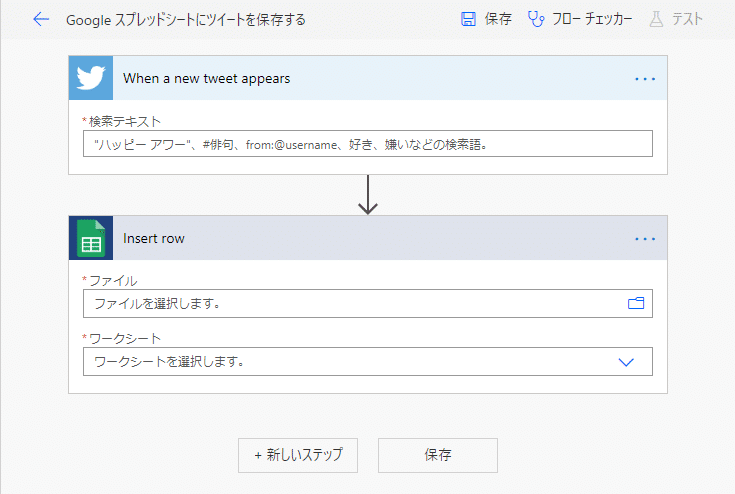Open the ellipsis menu on the tweet trigger card
735x494 pixels.
(x=645, y=78)
